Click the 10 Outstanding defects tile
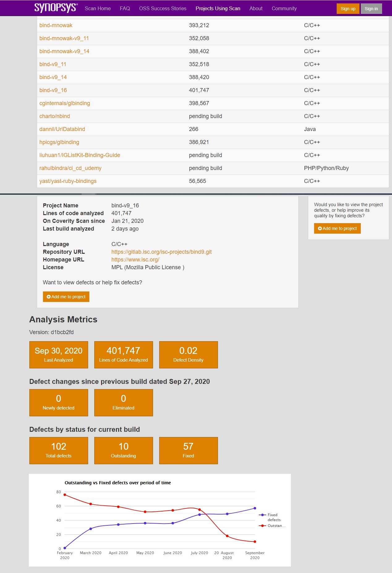 (124, 451)
